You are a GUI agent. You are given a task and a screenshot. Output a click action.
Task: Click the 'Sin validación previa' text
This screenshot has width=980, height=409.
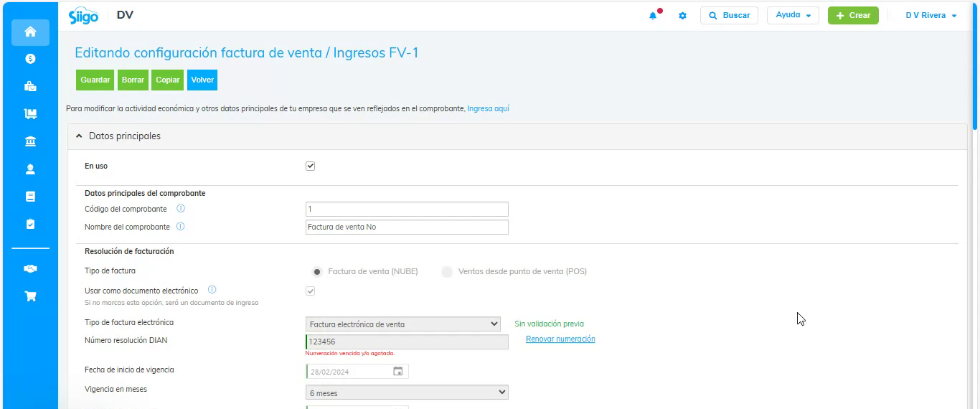coord(550,324)
